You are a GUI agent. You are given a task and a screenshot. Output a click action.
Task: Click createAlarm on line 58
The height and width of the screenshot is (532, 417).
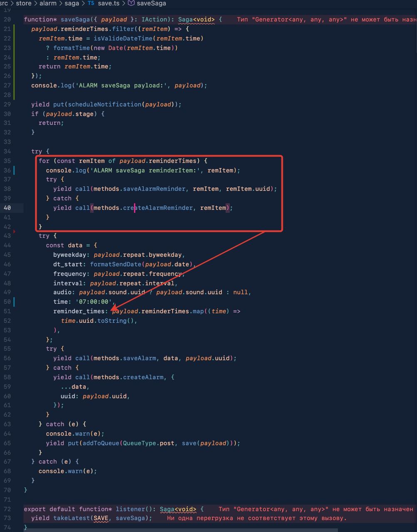143,377
